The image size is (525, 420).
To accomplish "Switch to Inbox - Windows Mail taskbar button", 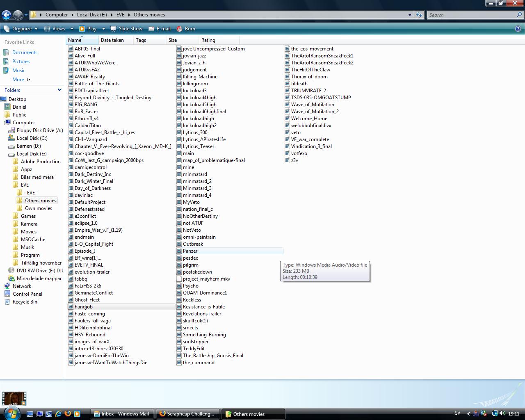I will coord(122,414).
